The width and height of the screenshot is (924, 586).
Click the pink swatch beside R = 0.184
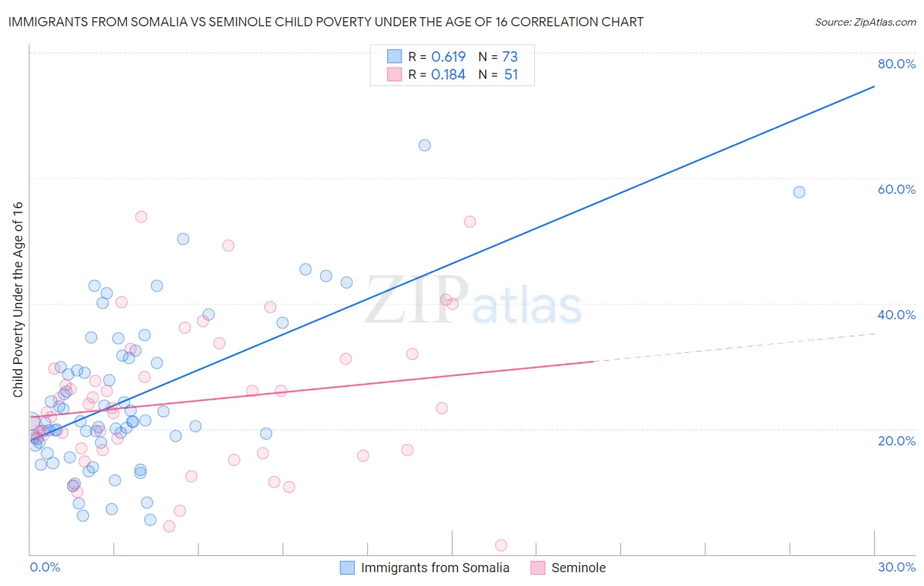coord(394,74)
